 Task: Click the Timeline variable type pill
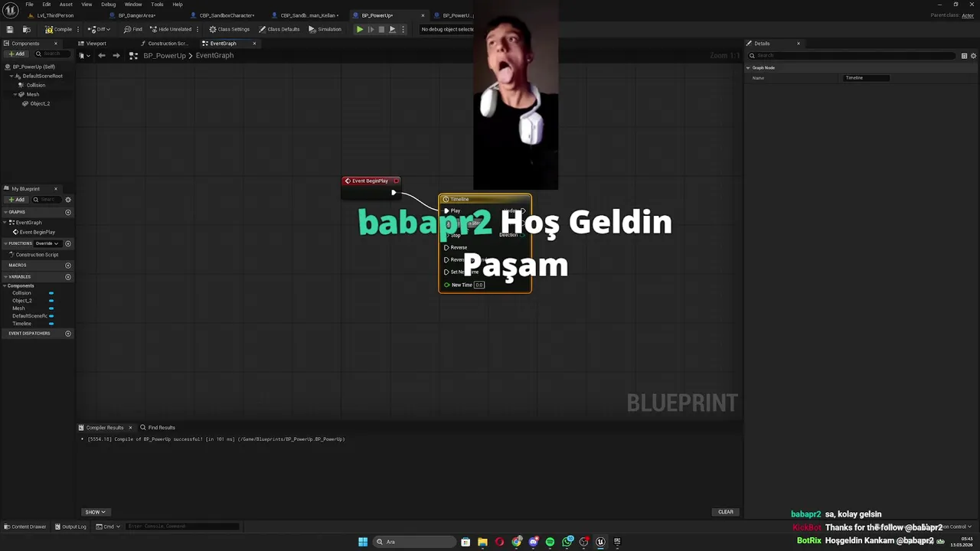tap(51, 324)
